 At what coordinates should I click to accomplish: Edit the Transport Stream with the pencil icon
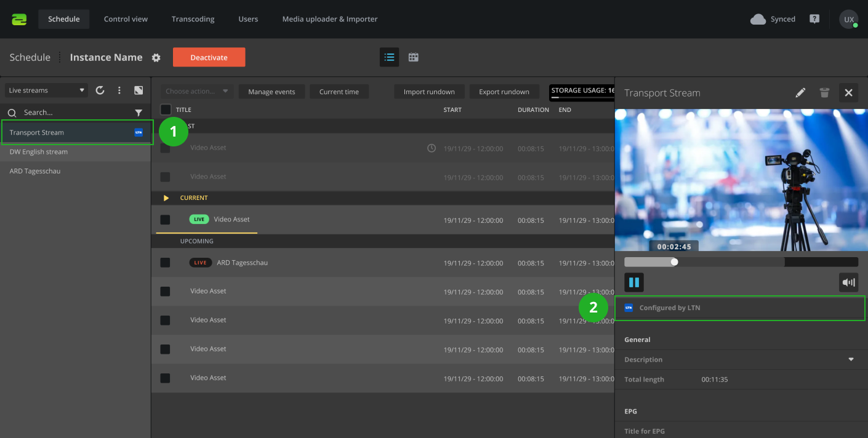point(800,92)
